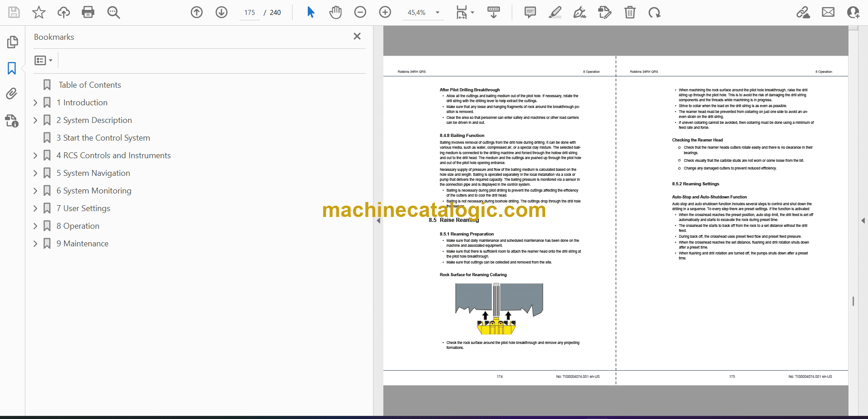This screenshot has height=419, width=868.
Task: Open the bookmark options menu
Action: click(43, 60)
